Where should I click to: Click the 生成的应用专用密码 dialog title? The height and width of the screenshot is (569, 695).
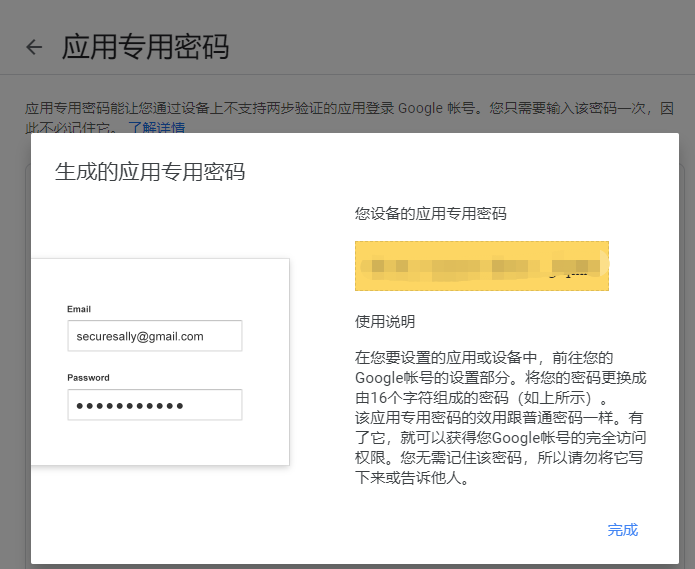coord(150,171)
